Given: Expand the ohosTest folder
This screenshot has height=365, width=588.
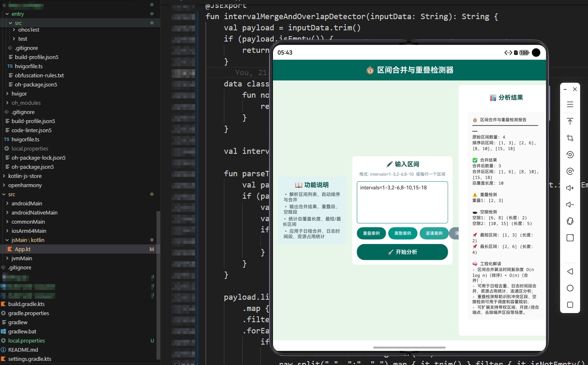Looking at the screenshot, I should point(14,30).
